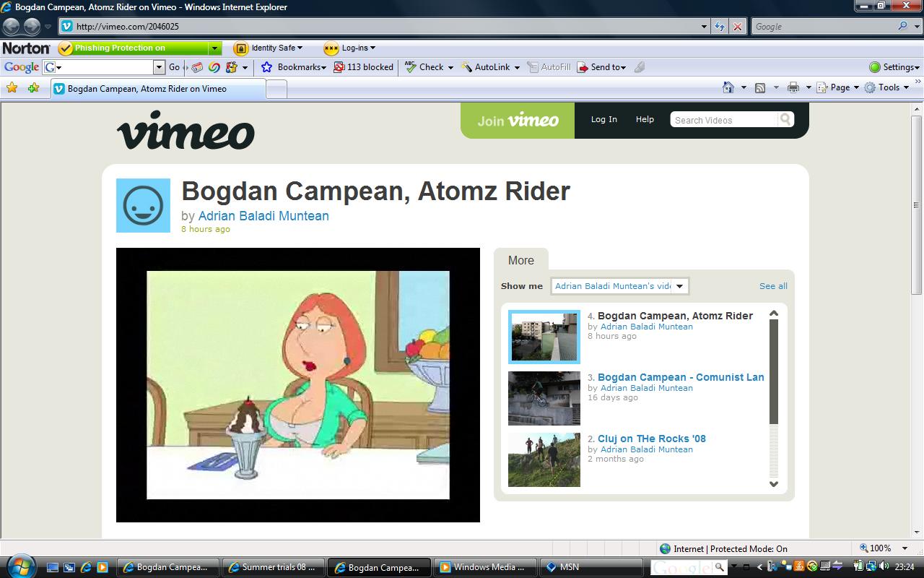Click the Help link
Image resolution: width=924 pixels, height=578 pixels.
[x=645, y=119]
